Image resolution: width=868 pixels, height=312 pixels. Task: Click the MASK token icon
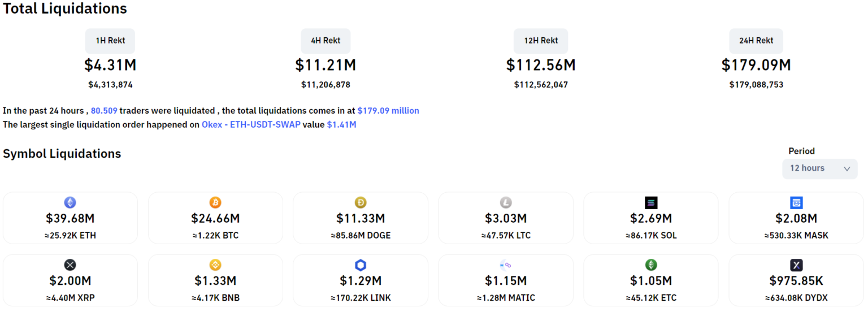[x=796, y=202]
